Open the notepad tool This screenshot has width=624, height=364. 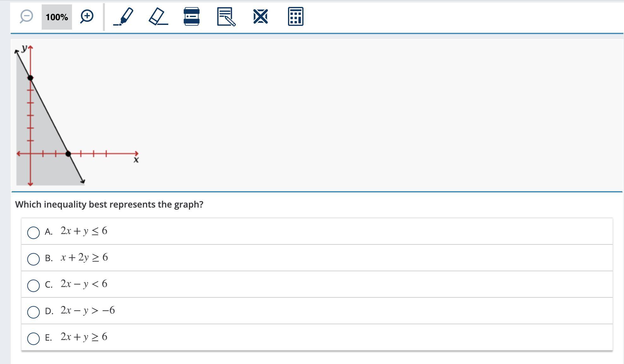point(226,17)
